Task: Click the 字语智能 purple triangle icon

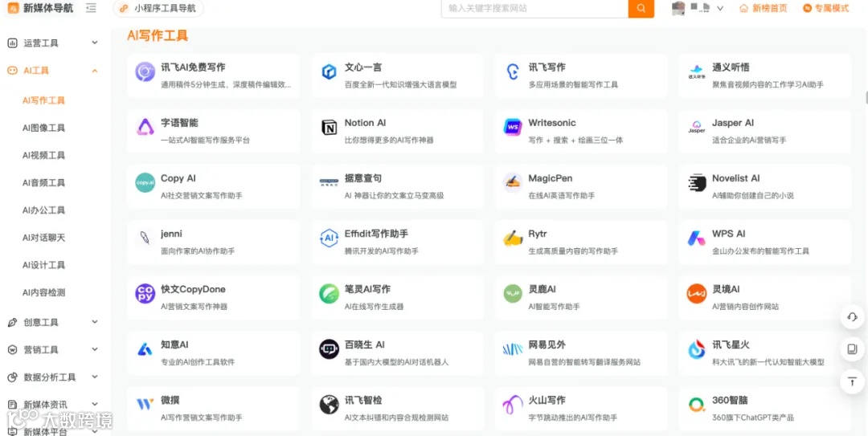Action: click(x=145, y=127)
